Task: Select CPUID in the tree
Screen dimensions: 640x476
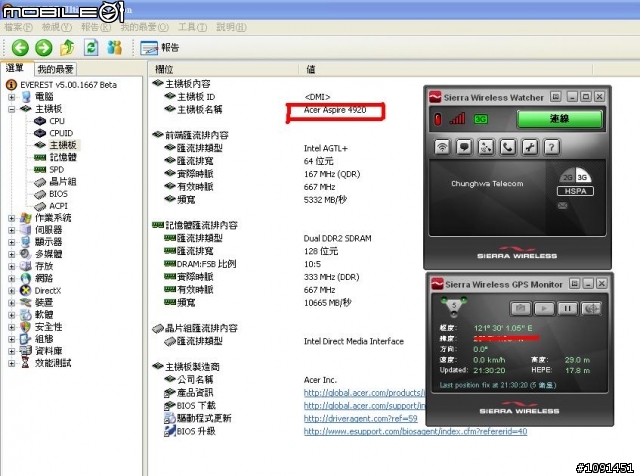Action: (61, 133)
